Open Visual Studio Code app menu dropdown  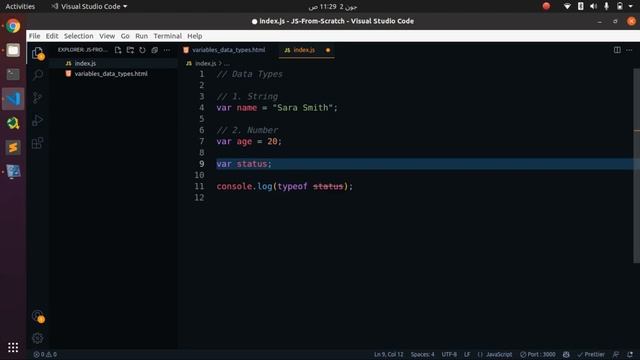point(89,7)
